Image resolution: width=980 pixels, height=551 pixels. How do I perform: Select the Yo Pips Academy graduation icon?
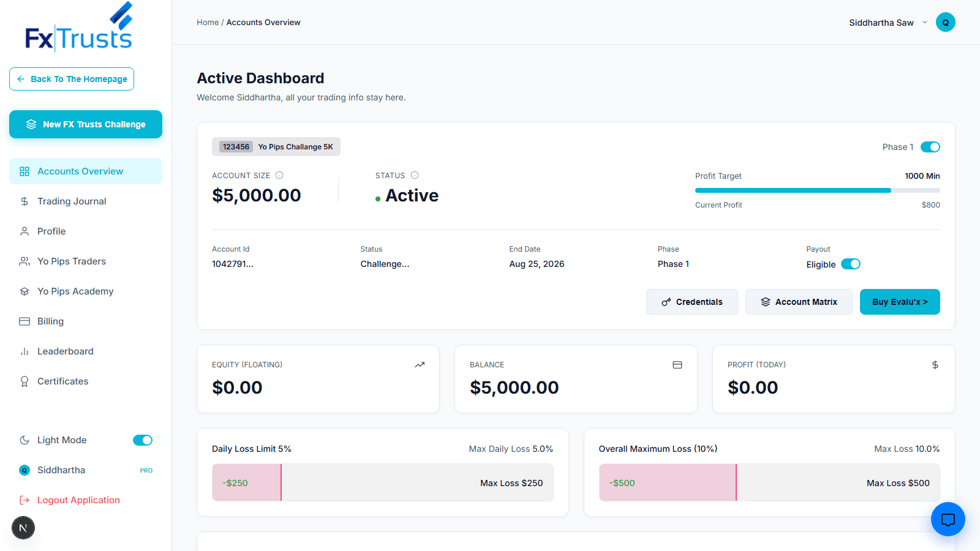click(24, 291)
